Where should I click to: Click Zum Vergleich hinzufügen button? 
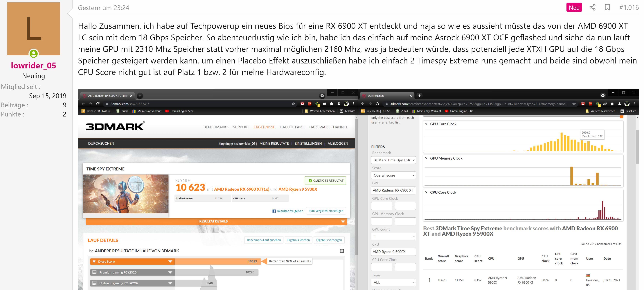tap(326, 211)
